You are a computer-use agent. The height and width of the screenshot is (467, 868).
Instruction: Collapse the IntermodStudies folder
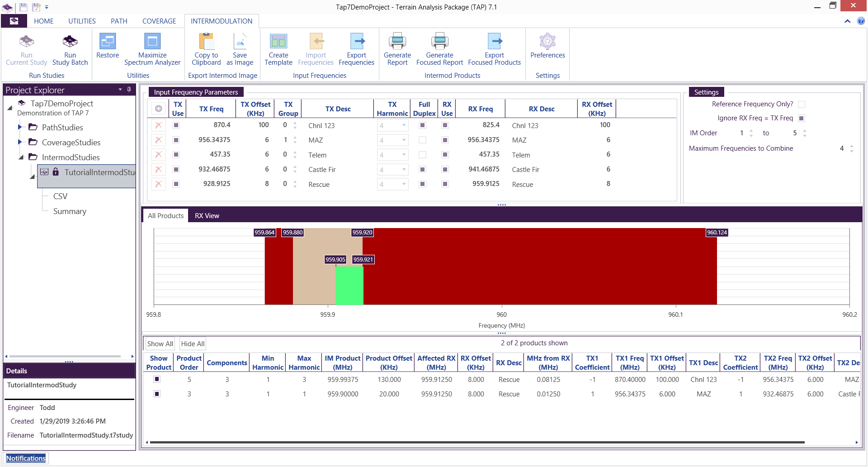pyautogui.click(x=21, y=157)
